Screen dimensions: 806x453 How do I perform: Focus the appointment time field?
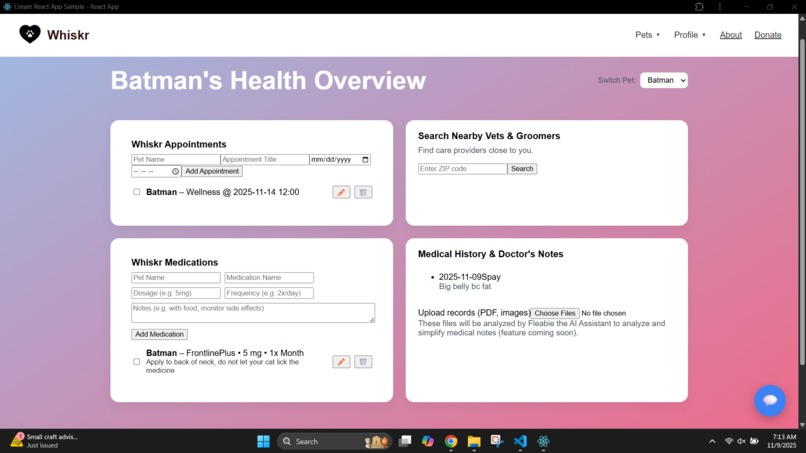pyautogui.click(x=156, y=171)
